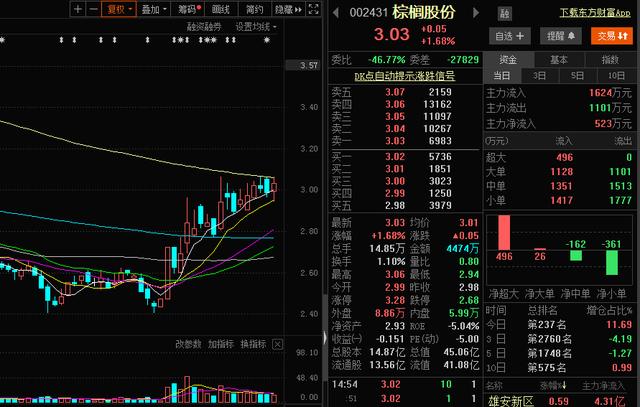The image size is (640, 407).
Task: Click the 跌停 2.68 limit-down value
Action: pos(469,300)
